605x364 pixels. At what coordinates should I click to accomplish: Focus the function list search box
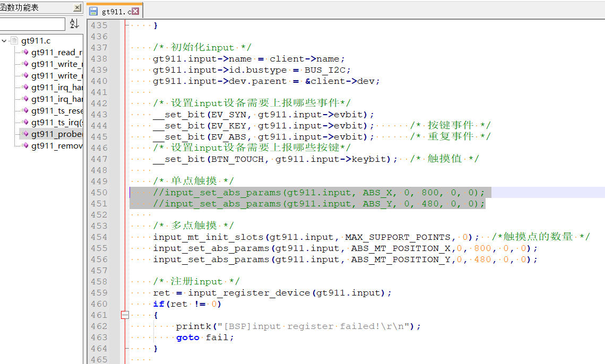pyautogui.click(x=32, y=24)
